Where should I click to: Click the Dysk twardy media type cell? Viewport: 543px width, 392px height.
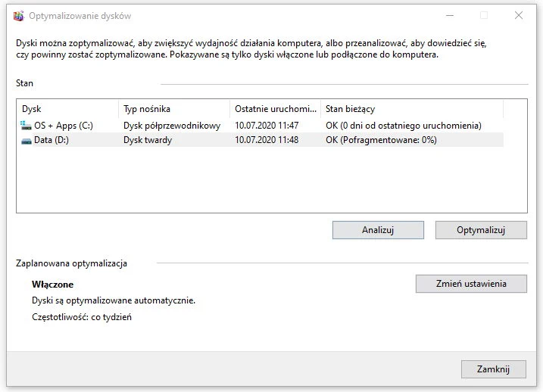point(148,140)
